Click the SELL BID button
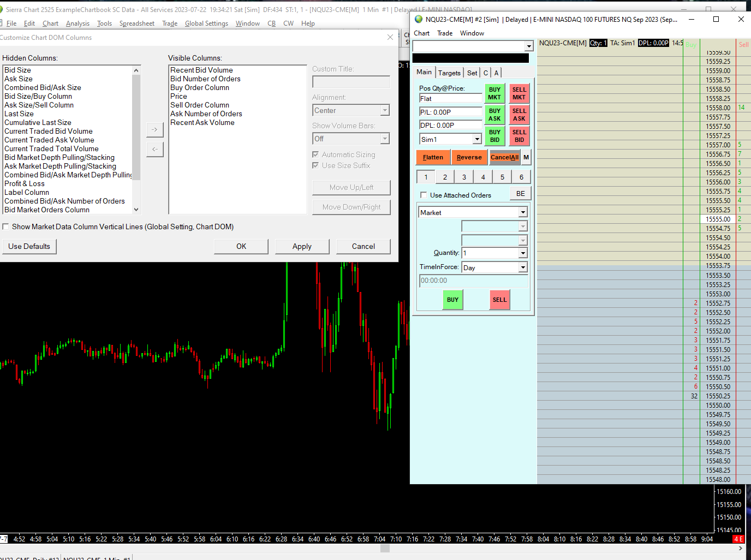Image resolution: width=751 pixels, height=560 pixels. (519, 136)
